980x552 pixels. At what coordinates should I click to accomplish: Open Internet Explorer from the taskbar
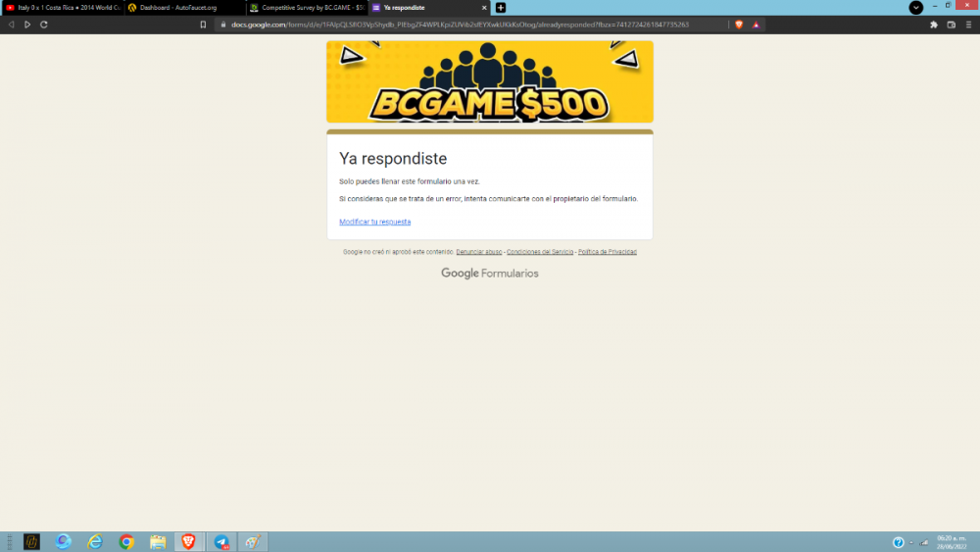coord(95,541)
